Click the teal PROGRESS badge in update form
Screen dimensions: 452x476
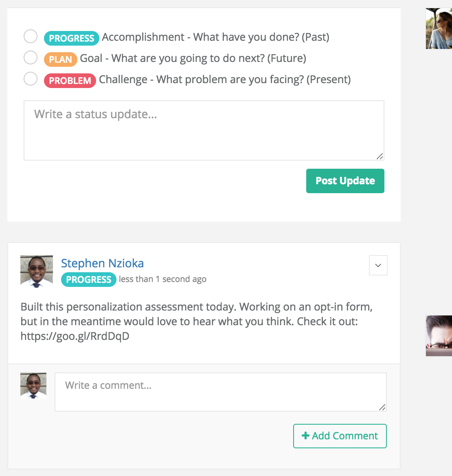(72, 38)
